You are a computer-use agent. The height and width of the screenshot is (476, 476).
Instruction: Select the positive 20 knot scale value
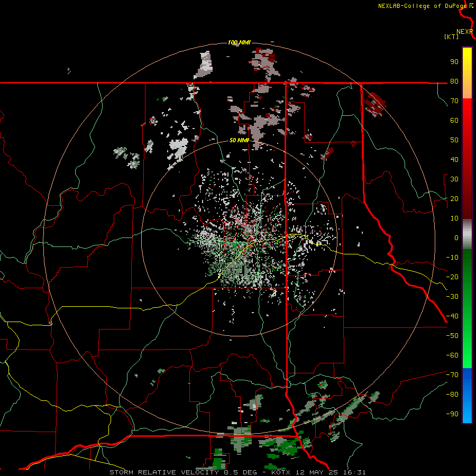click(454, 199)
